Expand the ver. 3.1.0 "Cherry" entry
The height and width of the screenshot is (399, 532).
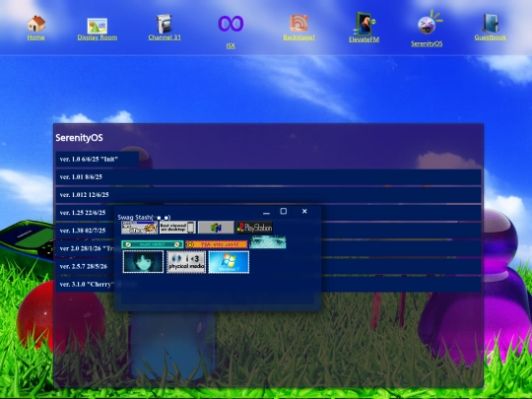coord(85,285)
